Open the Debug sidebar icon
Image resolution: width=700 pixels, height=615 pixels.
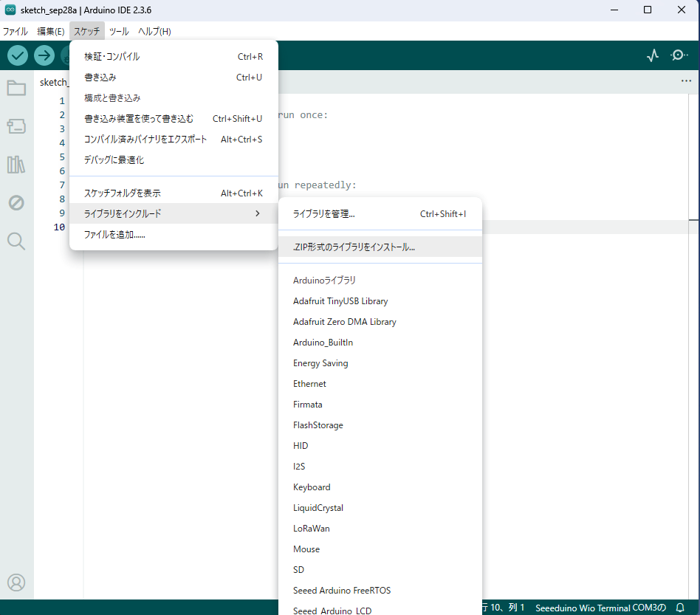(16, 202)
